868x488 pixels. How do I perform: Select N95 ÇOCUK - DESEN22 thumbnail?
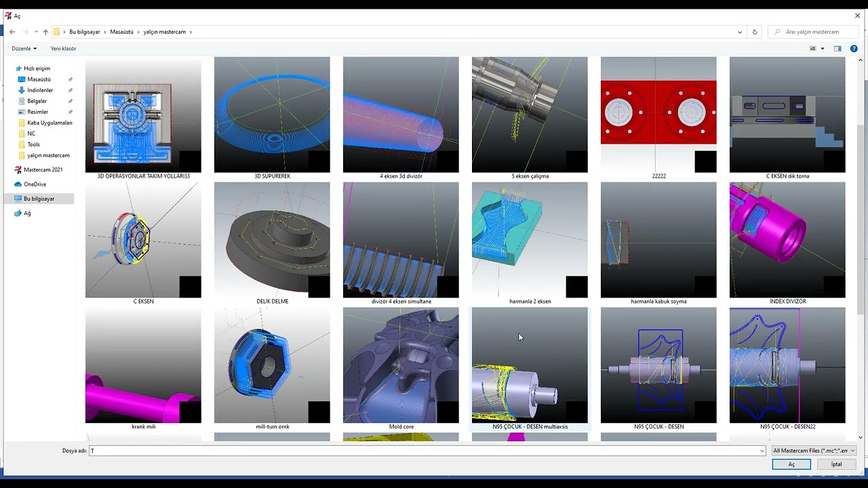tap(787, 365)
